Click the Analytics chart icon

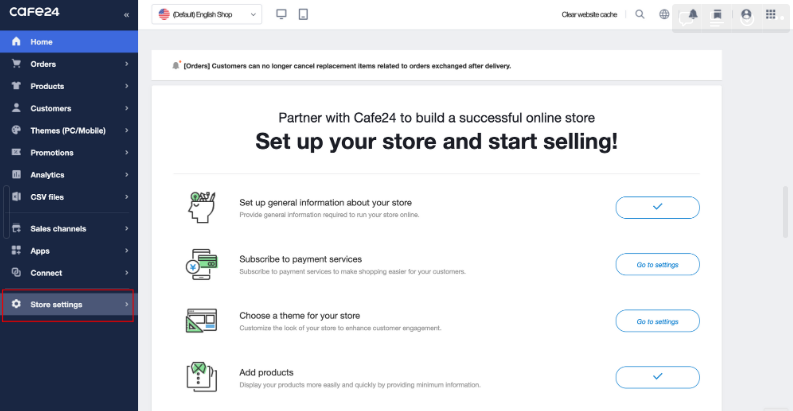[x=16, y=174]
